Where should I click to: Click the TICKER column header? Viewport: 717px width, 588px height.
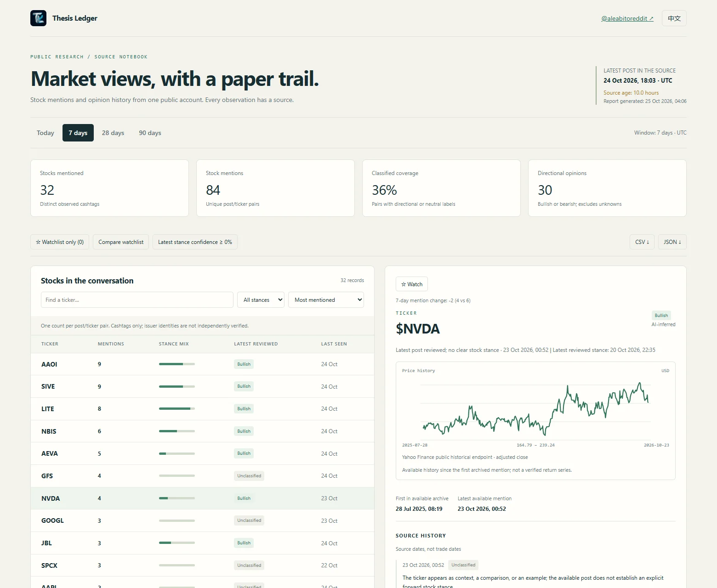click(50, 344)
